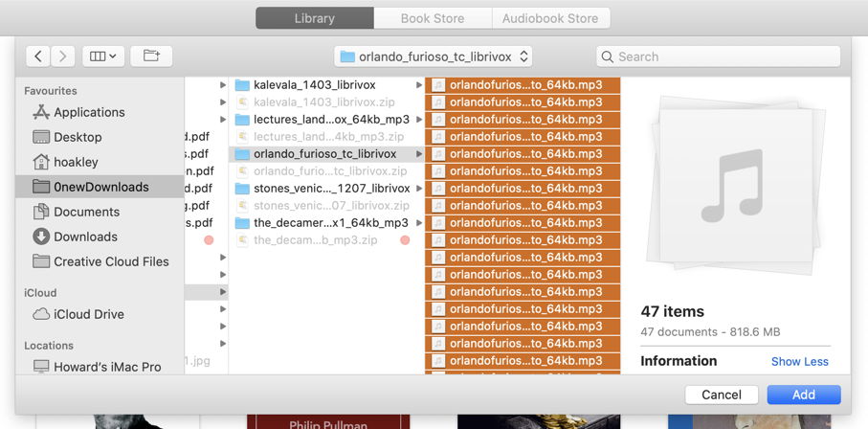
Task: Open the column view options dropdown
Action: click(103, 56)
